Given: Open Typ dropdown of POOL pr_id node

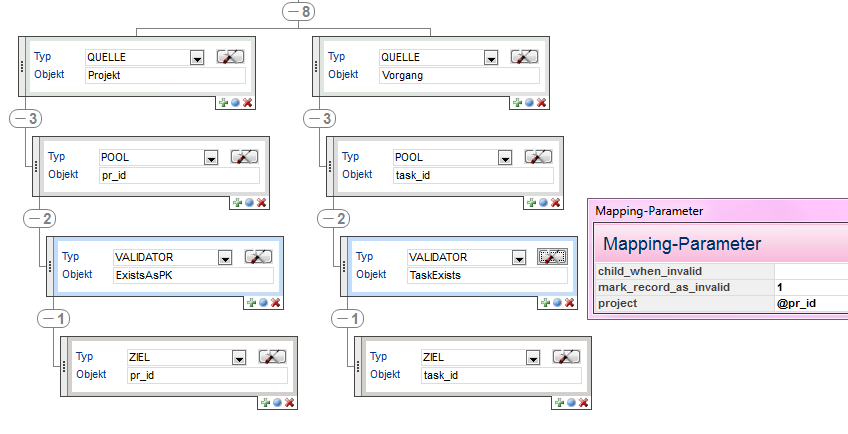Looking at the screenshot, I should pos(211,158).
